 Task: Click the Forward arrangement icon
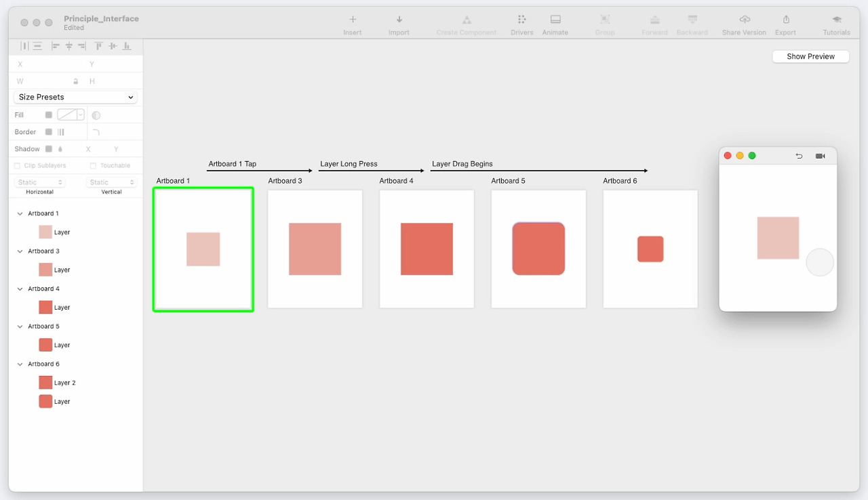coord(654,20)
